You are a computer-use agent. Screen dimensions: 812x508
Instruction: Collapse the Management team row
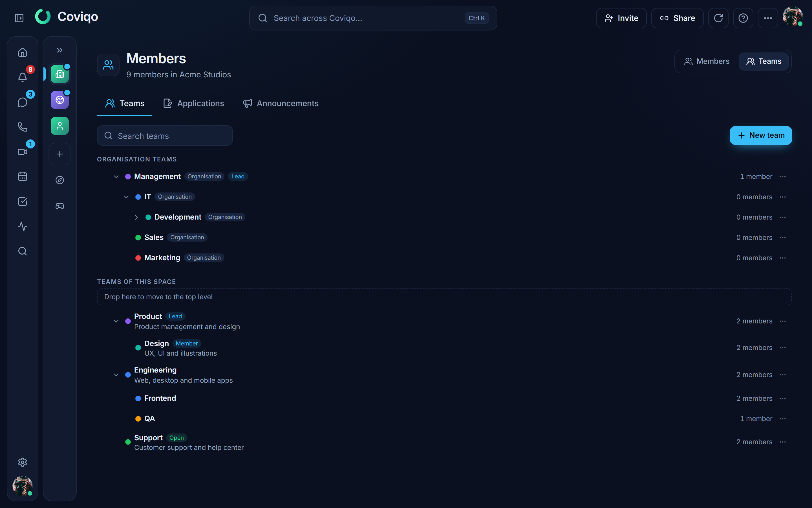tap(116, 177)
